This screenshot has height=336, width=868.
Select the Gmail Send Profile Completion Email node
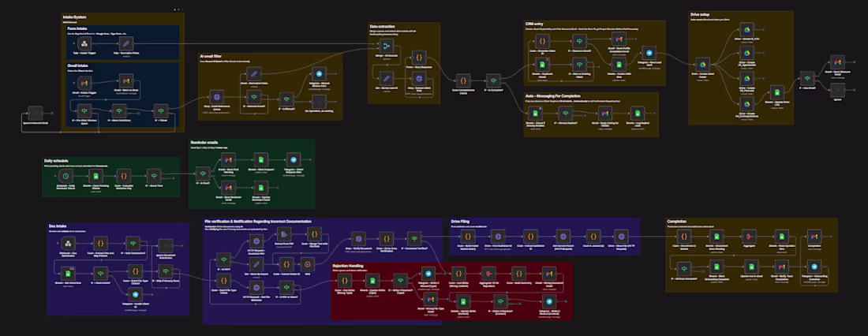tap(619, 40)
